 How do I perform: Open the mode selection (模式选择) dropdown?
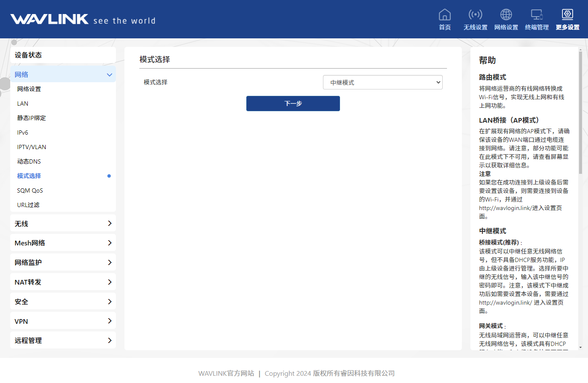[383, 82]
